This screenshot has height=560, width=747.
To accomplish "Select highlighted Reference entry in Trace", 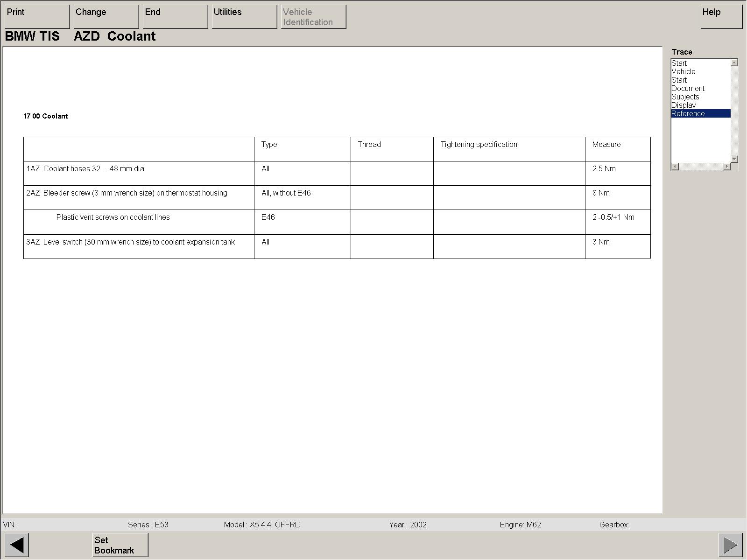I will (x=688, y=114).
